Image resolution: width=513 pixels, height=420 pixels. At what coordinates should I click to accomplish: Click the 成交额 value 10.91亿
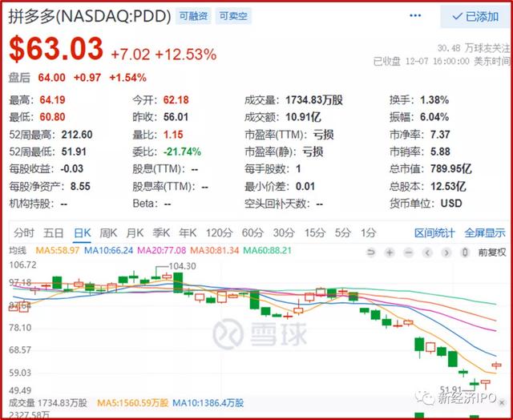click(303, 117)
